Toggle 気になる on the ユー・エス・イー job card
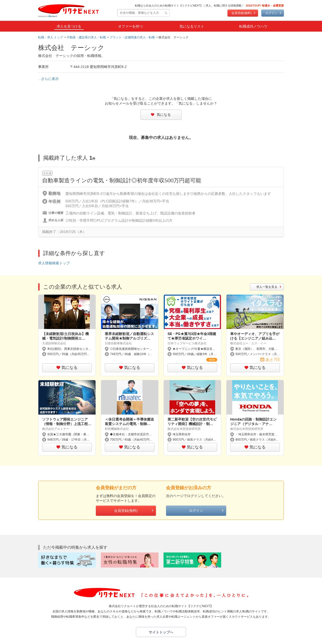The image size is (322, 644). (255, 368)
